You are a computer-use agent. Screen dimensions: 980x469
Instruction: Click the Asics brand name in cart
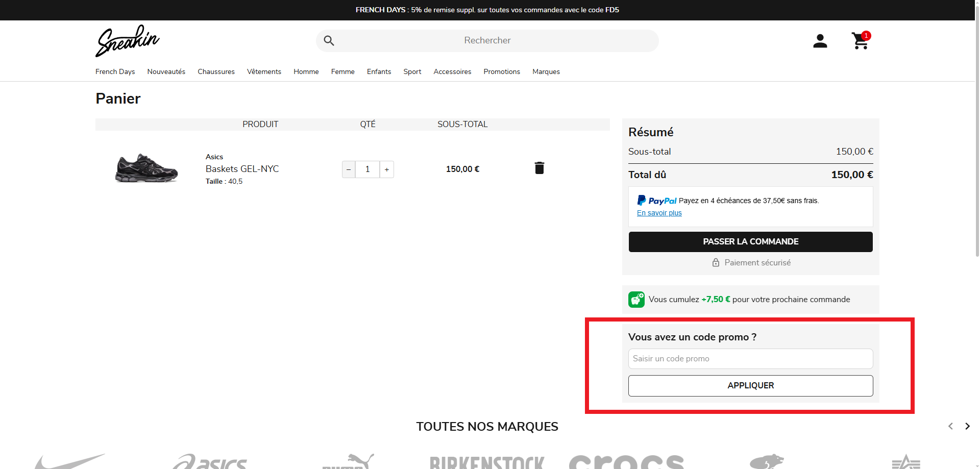(214, 157)
